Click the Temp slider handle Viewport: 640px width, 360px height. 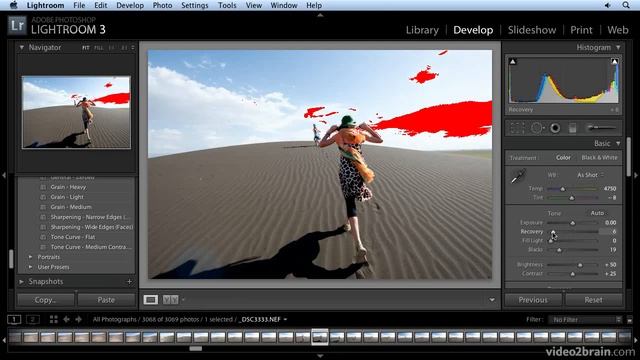coord(562,189)
